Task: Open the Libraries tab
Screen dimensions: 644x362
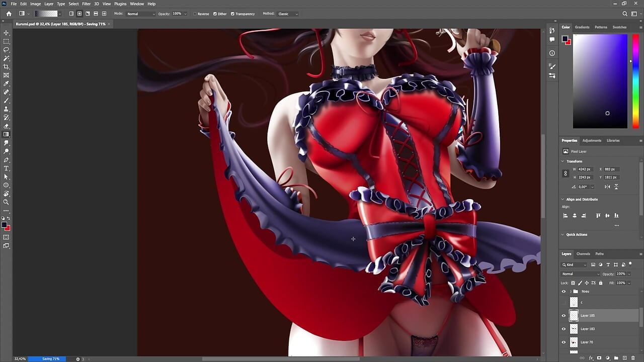Action: tap(613, 140)
